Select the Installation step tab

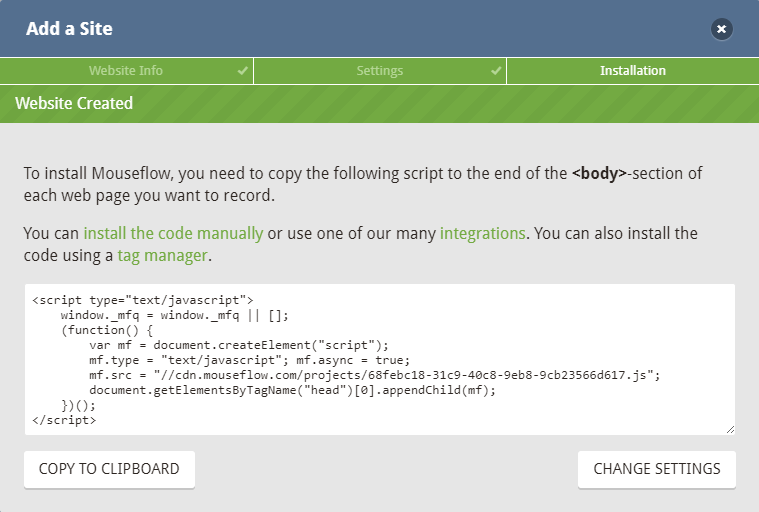pyautogui.click(x=633, y=71)
